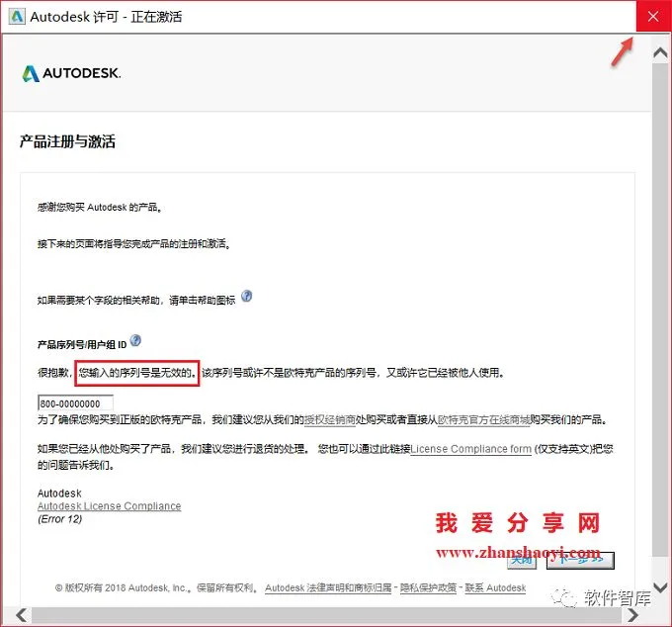
Task: Click the serial number field 800-00000000
Action: 75,403
